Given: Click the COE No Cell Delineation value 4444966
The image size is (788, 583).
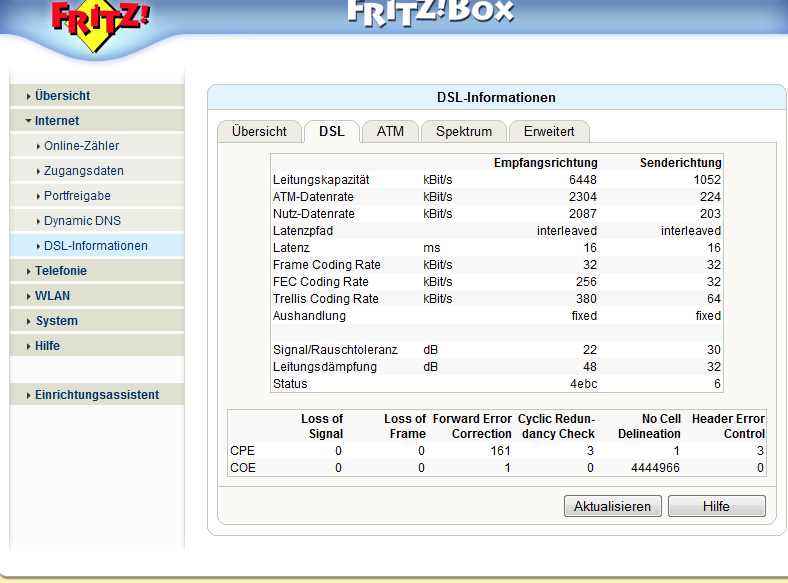Looking at the screenshot, I should pyautogui.click(x=655, y=468).
